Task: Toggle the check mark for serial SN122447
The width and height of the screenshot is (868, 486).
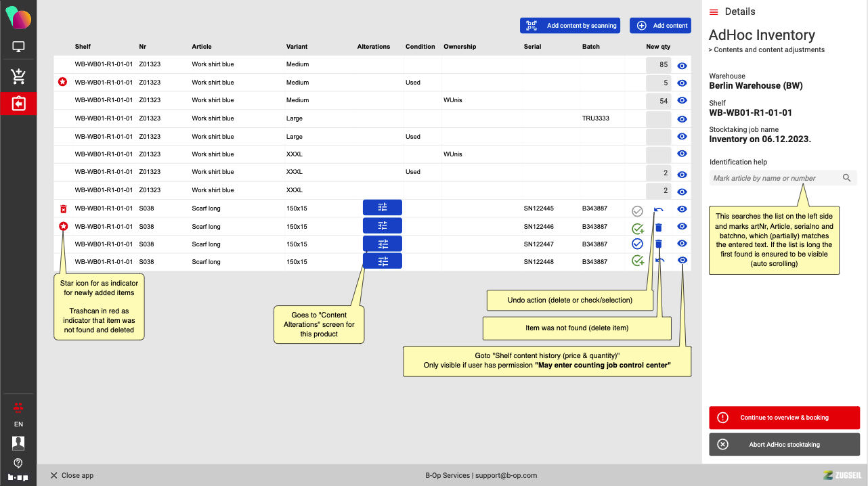Action: [x=637, y=244]
